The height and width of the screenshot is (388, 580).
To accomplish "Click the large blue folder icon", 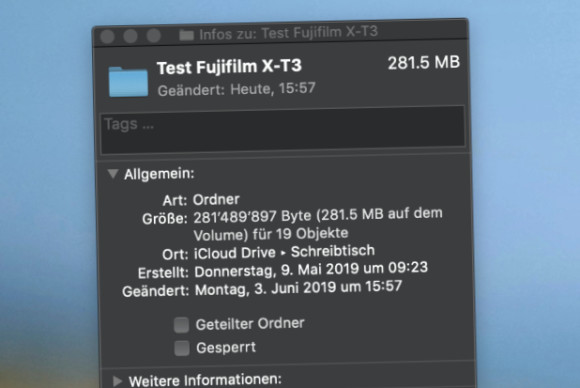I will point(128,82).
